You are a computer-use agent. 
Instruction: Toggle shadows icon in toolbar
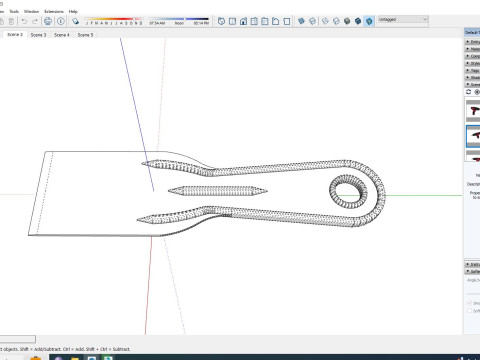(x=75, y=21)
